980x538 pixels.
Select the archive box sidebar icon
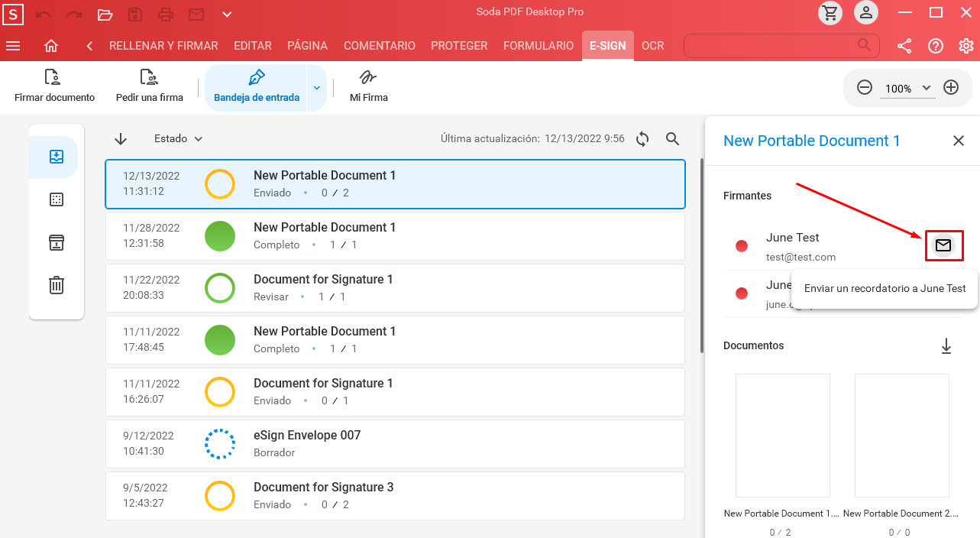coord(57,242)
